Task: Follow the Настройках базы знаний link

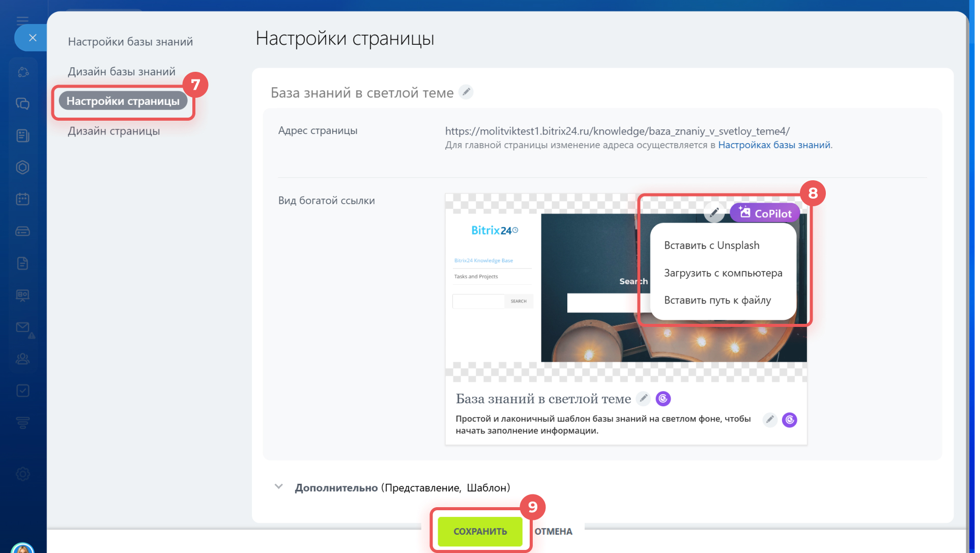Action: point(774,145)
